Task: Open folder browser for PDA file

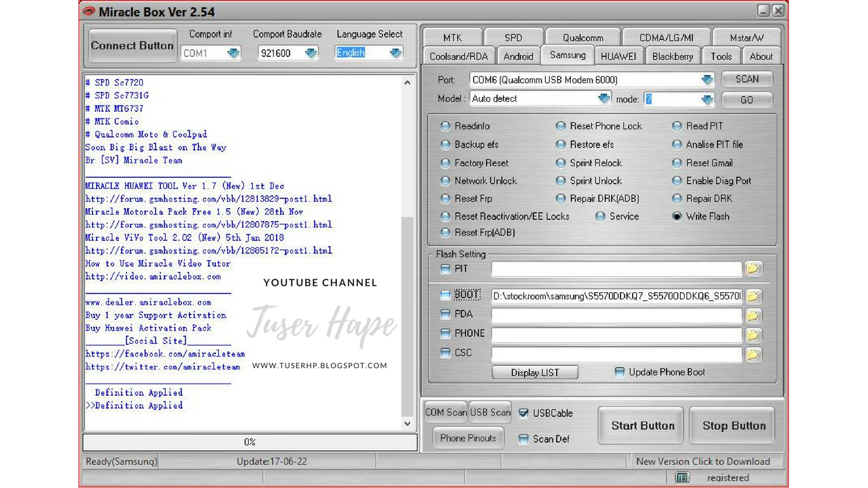Action: tap(753, 315)
